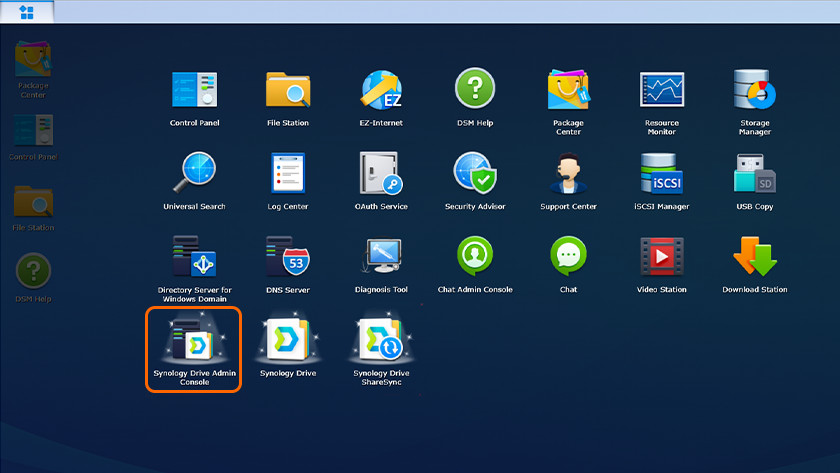The image size is (840, 473).
Task: Launch Package Center from the app grid
Action: coord(568,92)
